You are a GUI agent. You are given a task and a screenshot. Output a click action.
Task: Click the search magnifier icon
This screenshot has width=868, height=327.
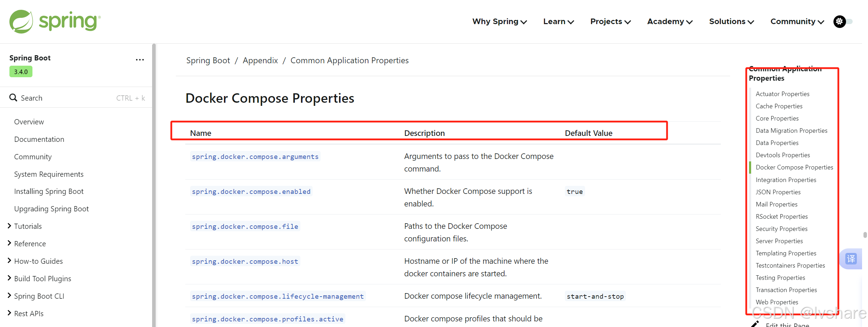pyautogui.click(x=13, y=97)
